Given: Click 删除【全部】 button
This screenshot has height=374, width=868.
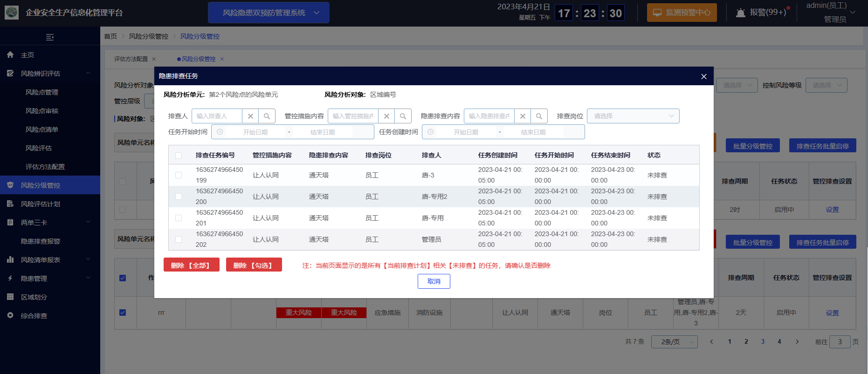Looking at the screenshot, I should (x=192, y=265).
